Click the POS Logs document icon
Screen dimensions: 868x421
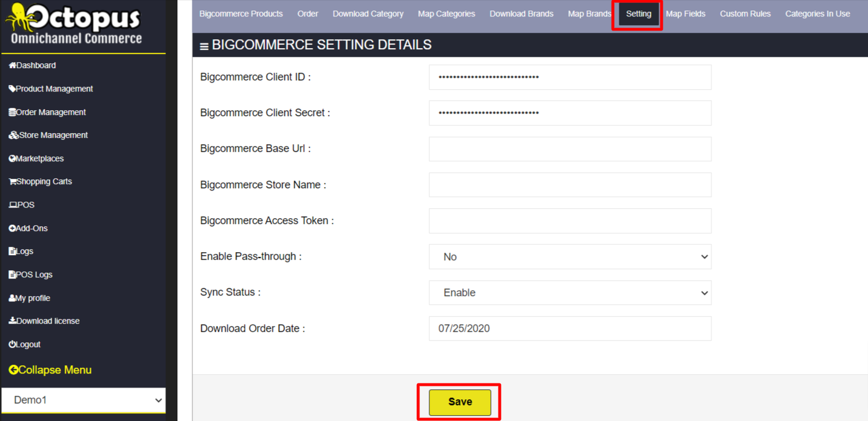12,275
